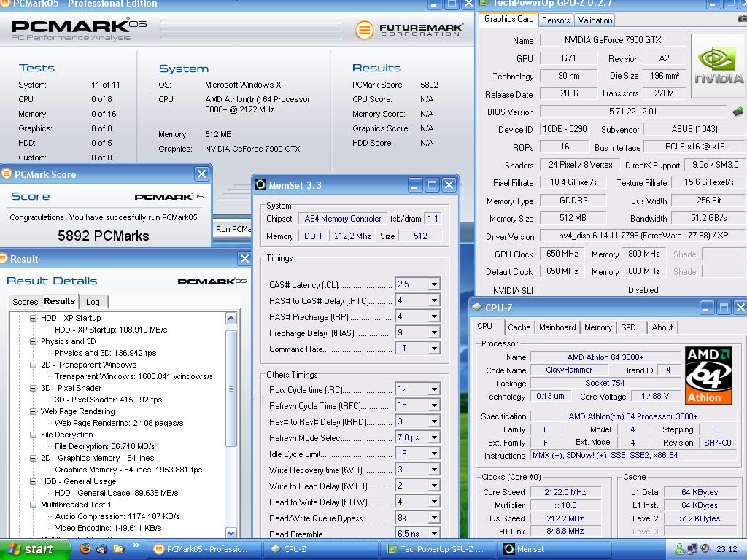The height and width of the screenshot is (560, 747).
Task: Open the Refresh Cycle Time (tRFC) dropdown
Action: pyautogui.click(x=434, y=405)
